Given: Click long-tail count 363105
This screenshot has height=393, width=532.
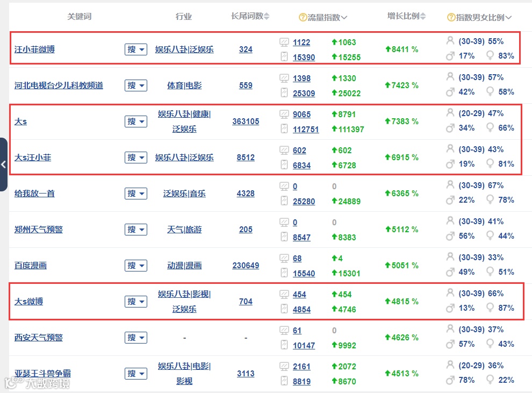Looking at the screenshot, I should tap(246, 122).
